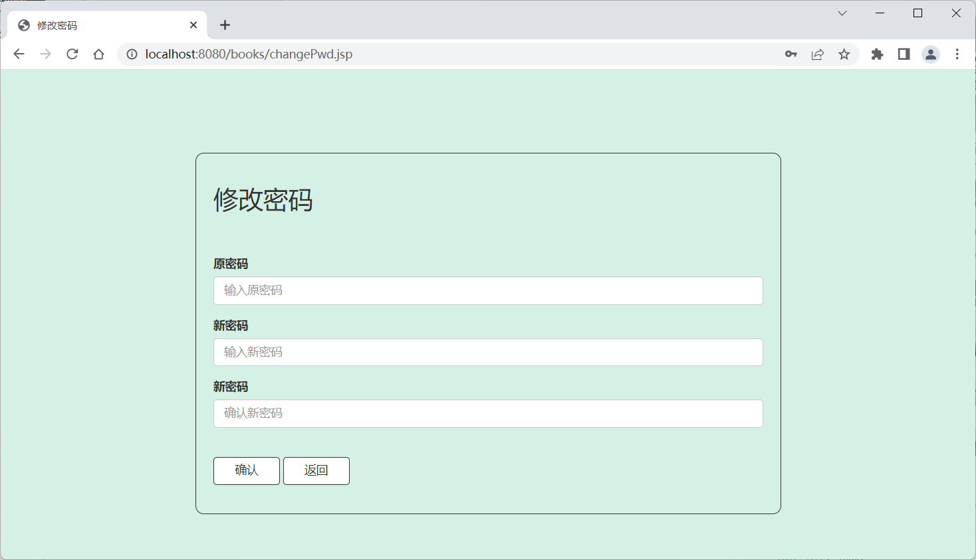The width and height of the screenshot is (976, 560).
Task: Minimize the browser window
Action: [880, 13]
